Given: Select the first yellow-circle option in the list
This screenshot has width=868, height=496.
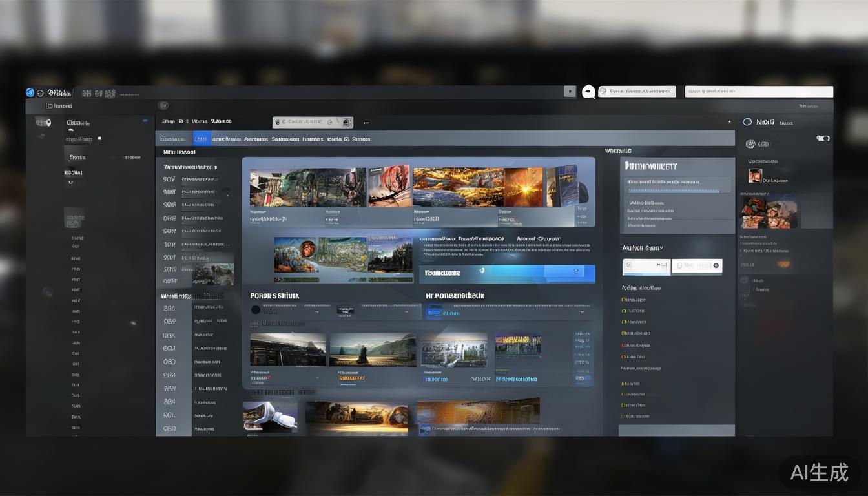Looking at the screenshot, I should pos(624,300).
